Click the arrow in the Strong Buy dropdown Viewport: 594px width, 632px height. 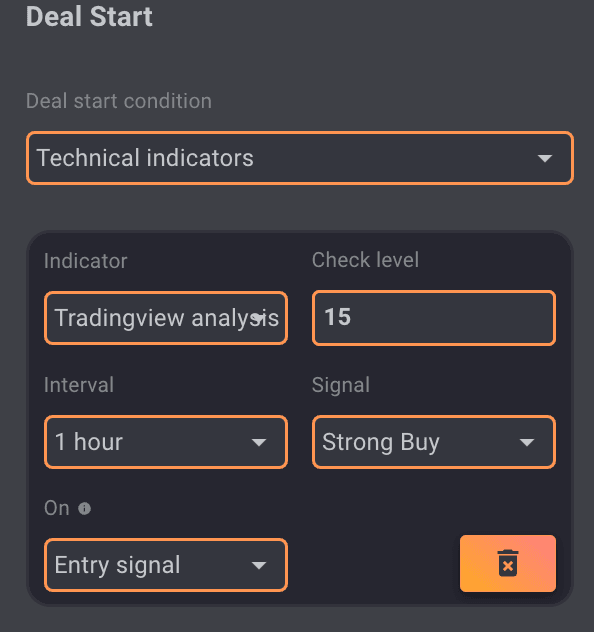point(527,442)
